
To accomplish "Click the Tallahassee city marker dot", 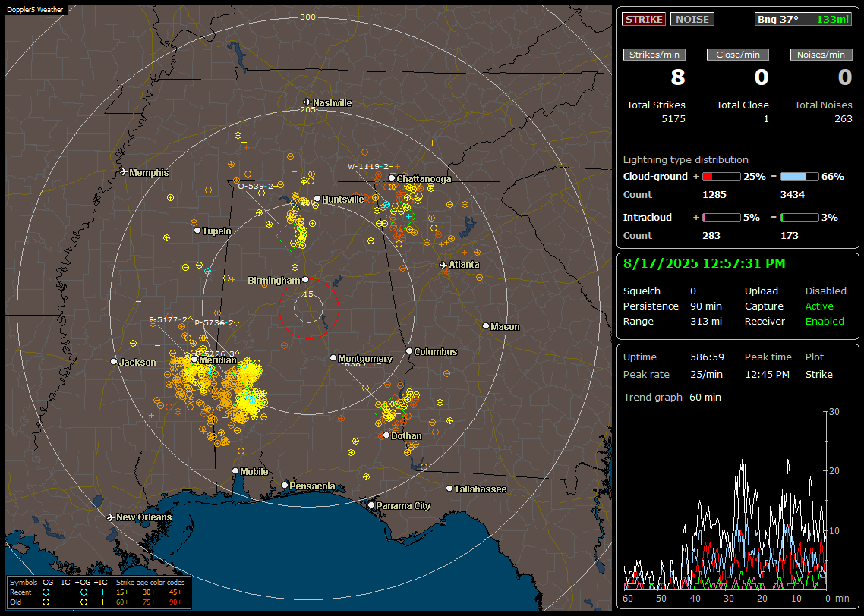I will coord(449,489).
